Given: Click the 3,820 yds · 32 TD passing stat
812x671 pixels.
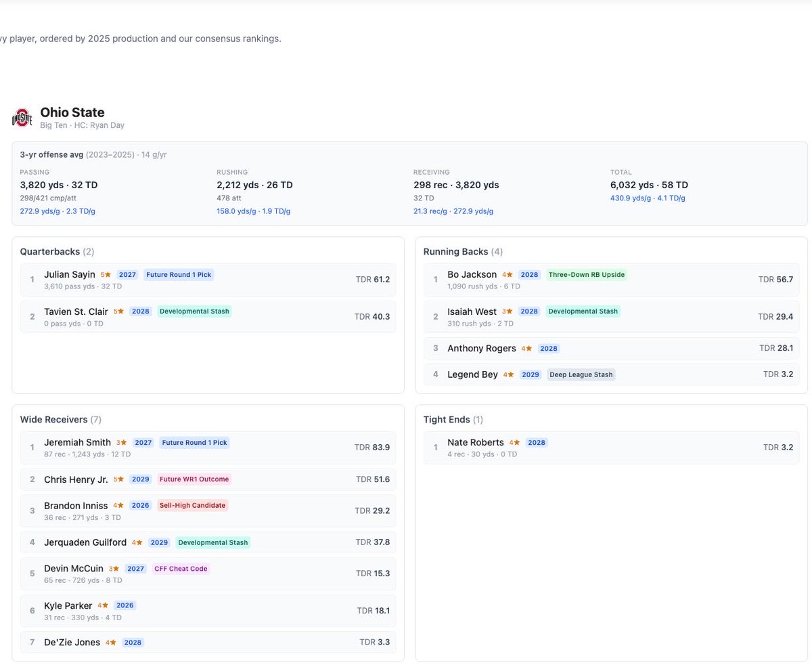Looking at the screenshot, I should tap(59, 185).
